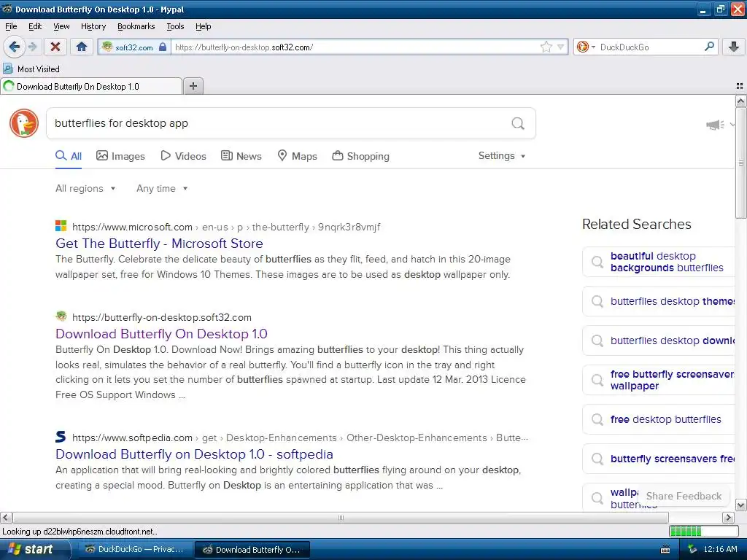The height and width of the screenshot is (560, 747).
Task: Open the DuckDuckGo search engine selector
Action: tap(586, 47)
